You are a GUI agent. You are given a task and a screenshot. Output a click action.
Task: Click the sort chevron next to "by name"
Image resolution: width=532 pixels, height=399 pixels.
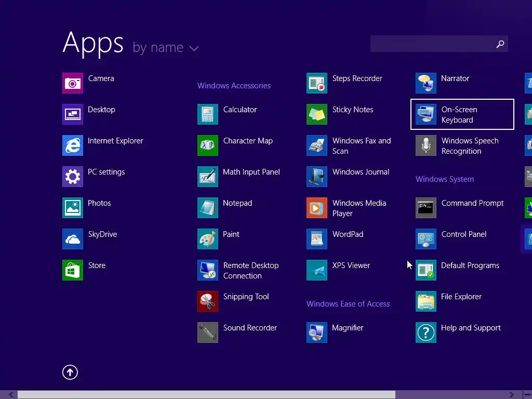(x=194, y=48)
